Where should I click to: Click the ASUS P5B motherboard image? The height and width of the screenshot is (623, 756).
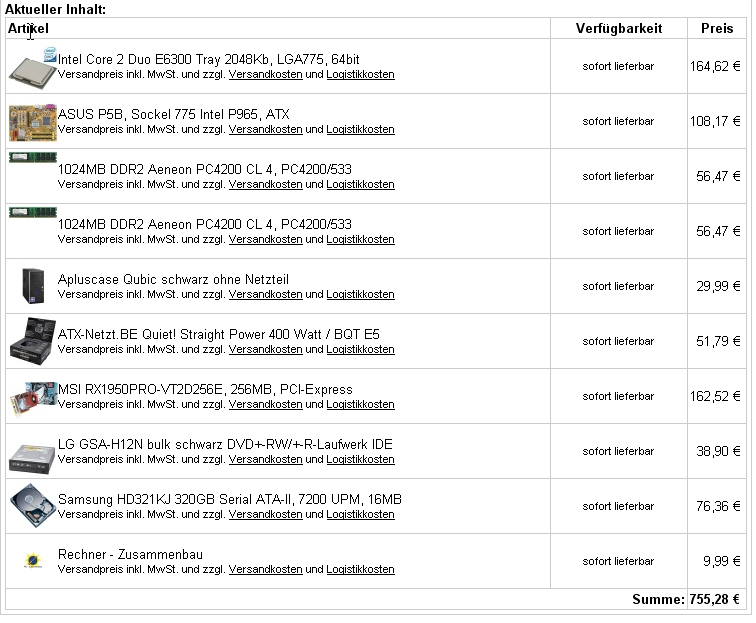coord(33,123)
